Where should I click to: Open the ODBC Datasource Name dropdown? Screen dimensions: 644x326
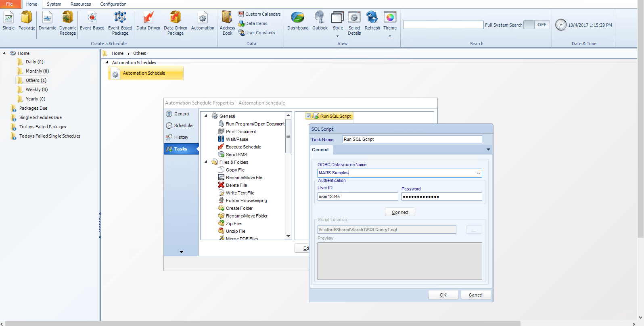(x=478, y=173)
